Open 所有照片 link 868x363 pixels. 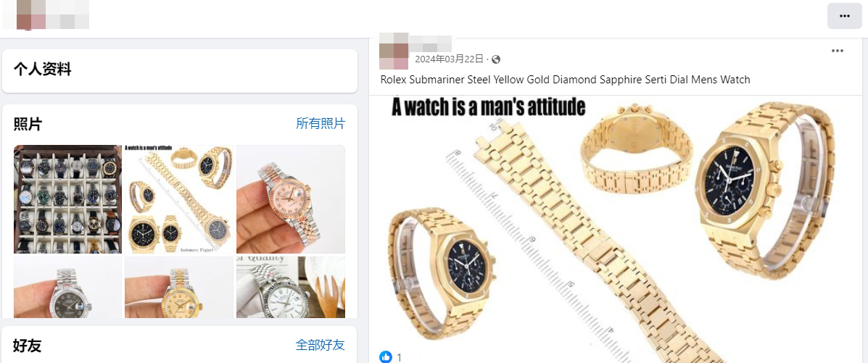tap(321, 123)
